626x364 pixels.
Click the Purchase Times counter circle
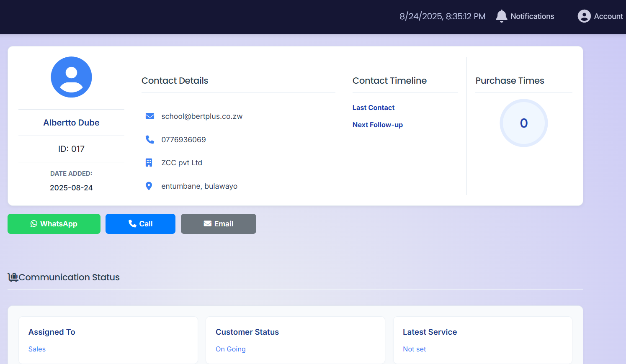(x=523, y=123)
